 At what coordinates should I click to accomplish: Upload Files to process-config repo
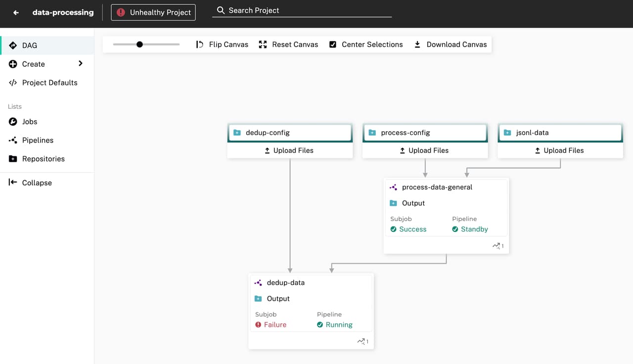pos(425,150)
